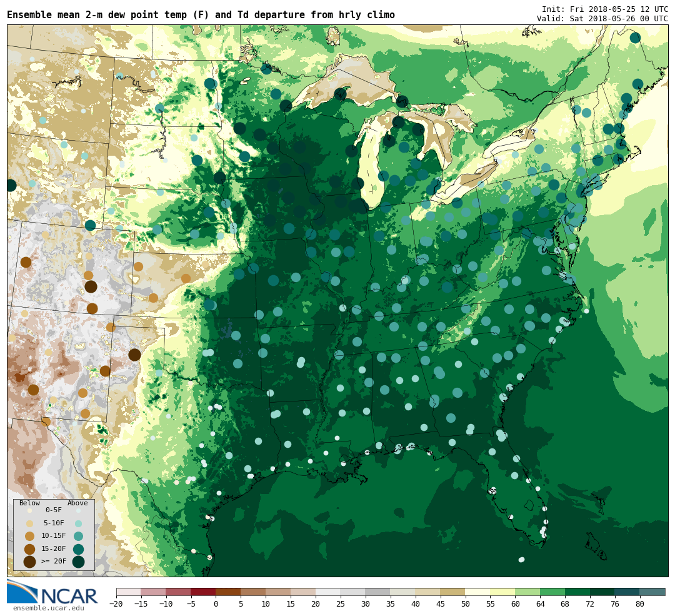Pick the 55 to 60 light yellow swatch
675x616 pixels.
click(503, 592)
